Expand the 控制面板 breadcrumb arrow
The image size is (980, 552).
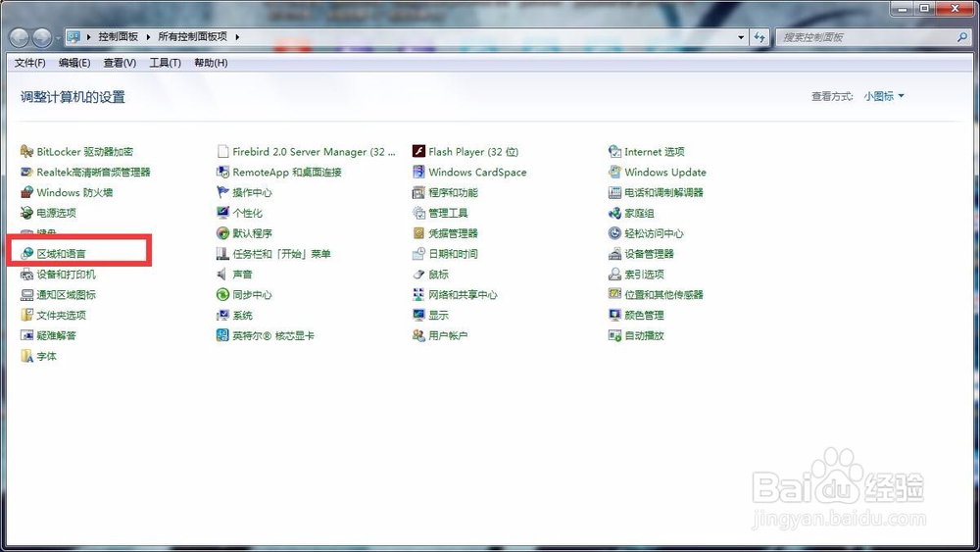[148, 37]
